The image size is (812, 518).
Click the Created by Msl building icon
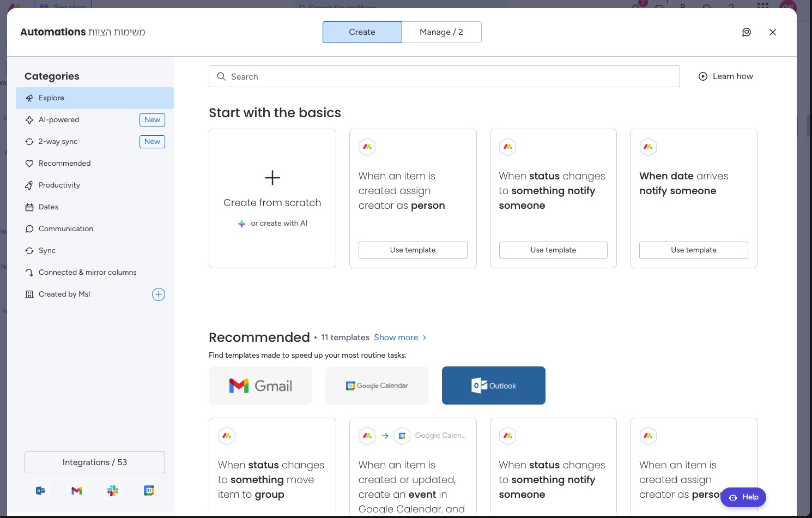point(29,294)
